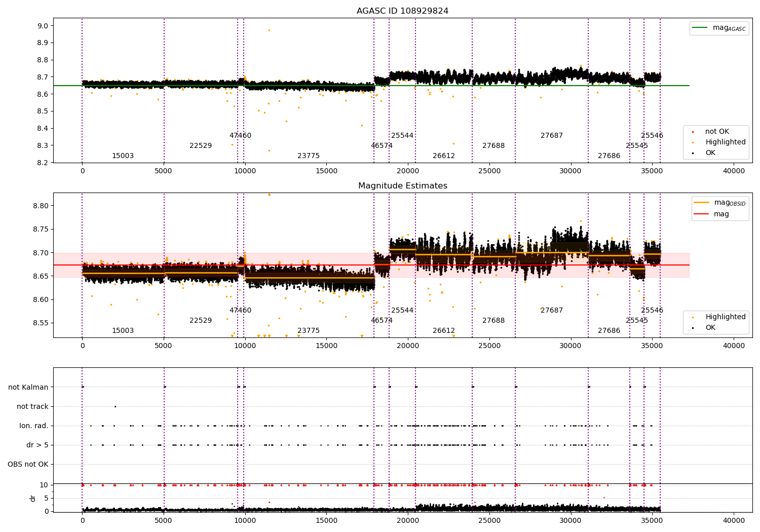Click obsid label 15003 in the middle plot
The image size is (760, 532).
pos(123,331)
